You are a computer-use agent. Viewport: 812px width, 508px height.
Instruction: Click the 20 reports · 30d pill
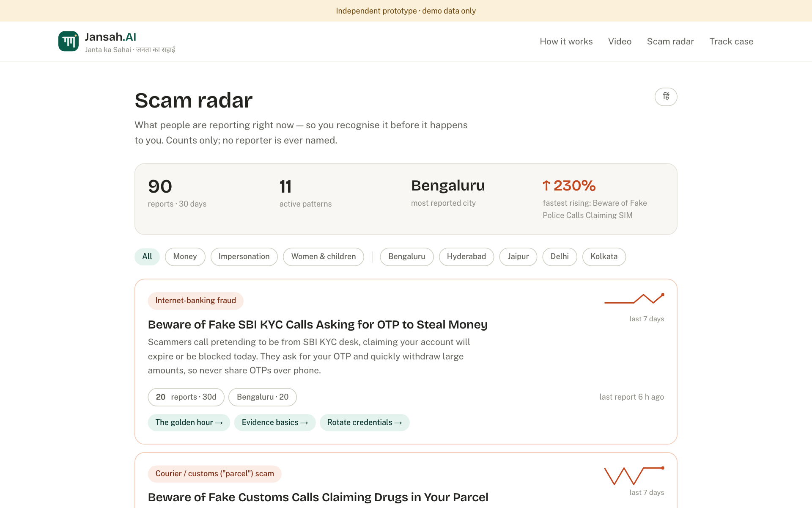point(186,397)
